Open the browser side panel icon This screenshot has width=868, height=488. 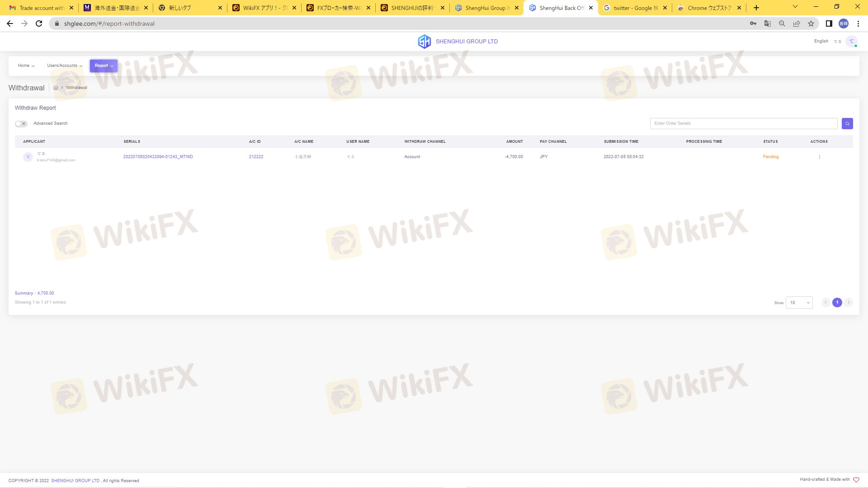coord(829,23)
